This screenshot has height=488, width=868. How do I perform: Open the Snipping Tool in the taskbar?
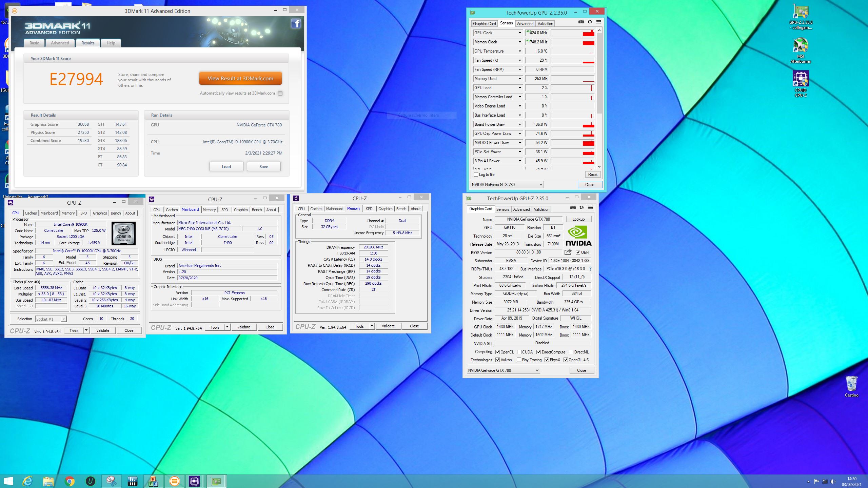point(111,481)
